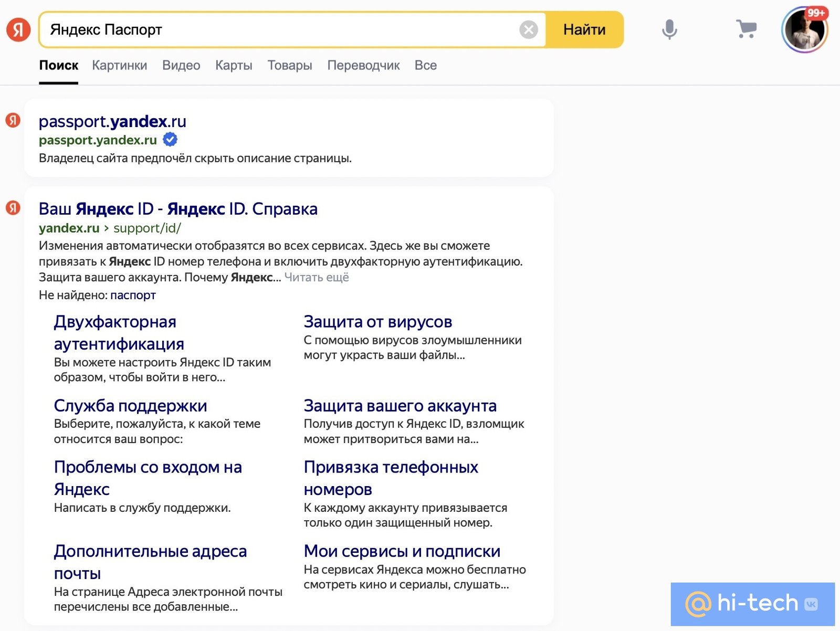Click the text Получив доступ к Яндекс ID
Image resolution: width=840 pixels, height=631 pixels.
click(x=383, y=424)
